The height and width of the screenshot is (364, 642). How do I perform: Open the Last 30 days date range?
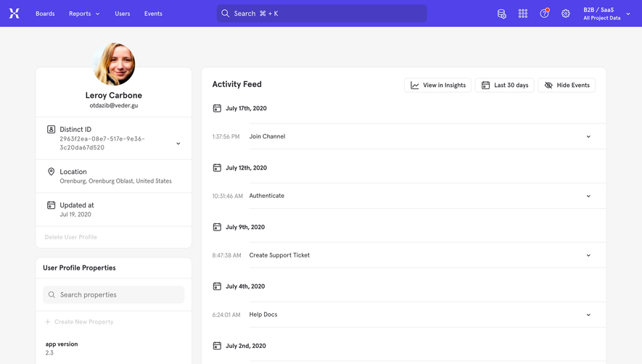point(504,85)
